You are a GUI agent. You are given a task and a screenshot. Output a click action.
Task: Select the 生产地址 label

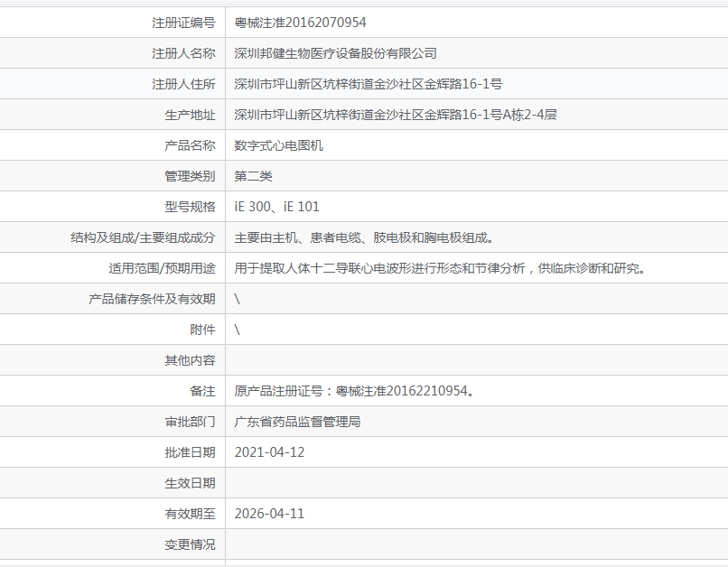pyautogui.click(x=190, y=115)
